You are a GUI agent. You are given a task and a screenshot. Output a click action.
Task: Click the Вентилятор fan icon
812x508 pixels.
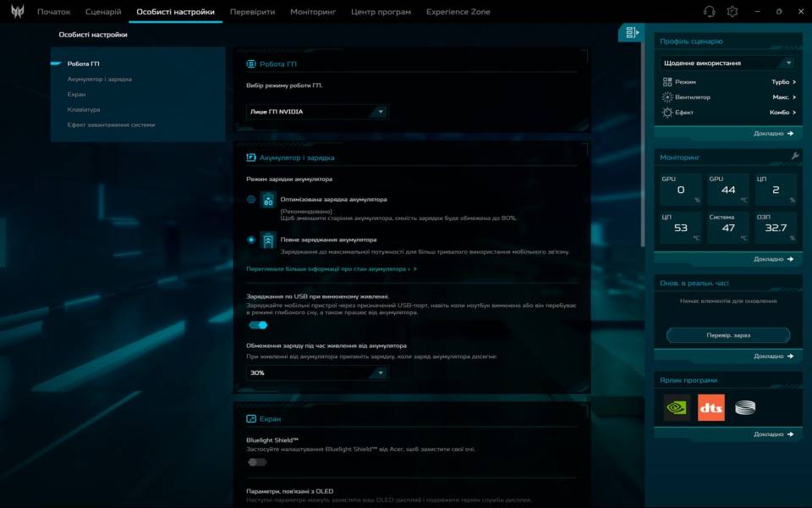pos(667,97)
